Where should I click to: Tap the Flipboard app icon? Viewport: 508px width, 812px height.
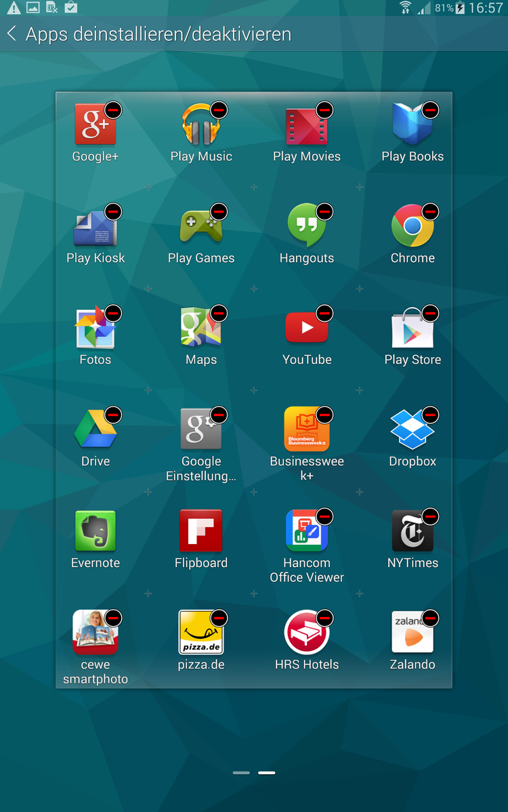(201, 531)
